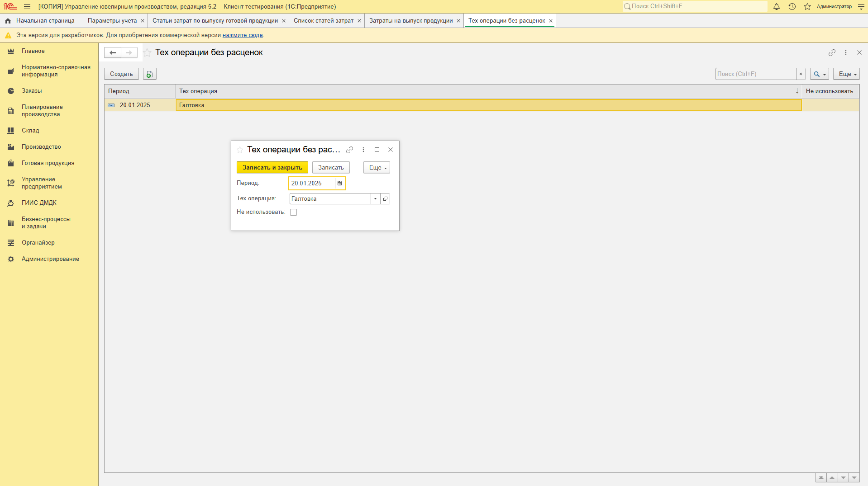The width and height of the screenshot is (868, 486).
Task: Navigate back with the left arrow
Action: tap(113, 53)
